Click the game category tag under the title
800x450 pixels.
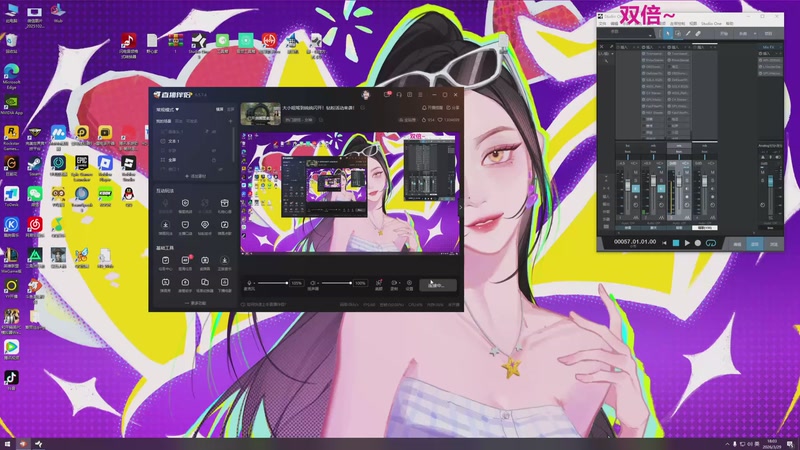point(299,120)
